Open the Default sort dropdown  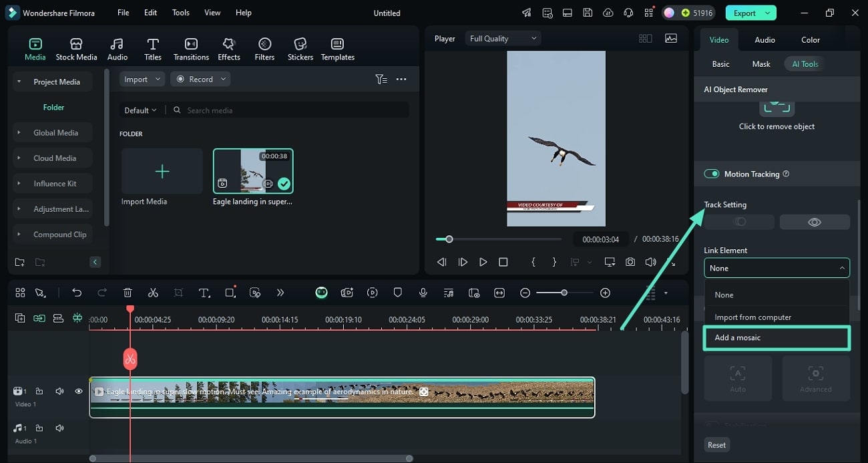pyautogui.click(x=140, y=110)
